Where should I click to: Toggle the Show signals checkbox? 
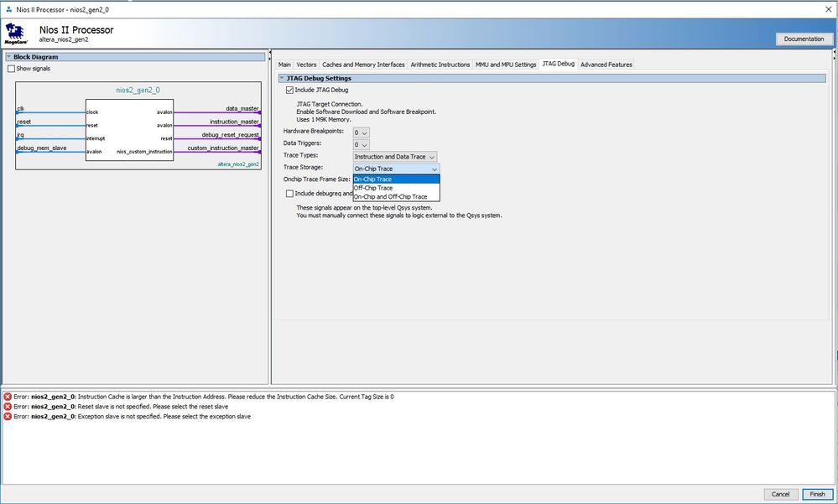11,69
